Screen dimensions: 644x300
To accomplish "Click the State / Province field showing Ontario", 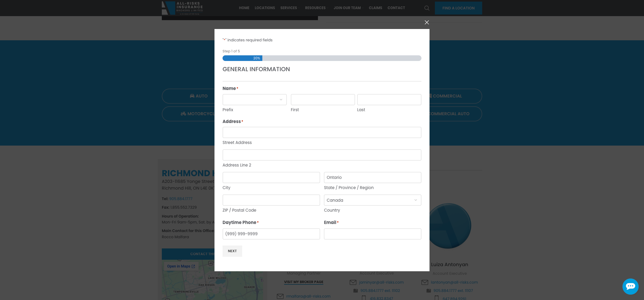I will click(373, 178).
